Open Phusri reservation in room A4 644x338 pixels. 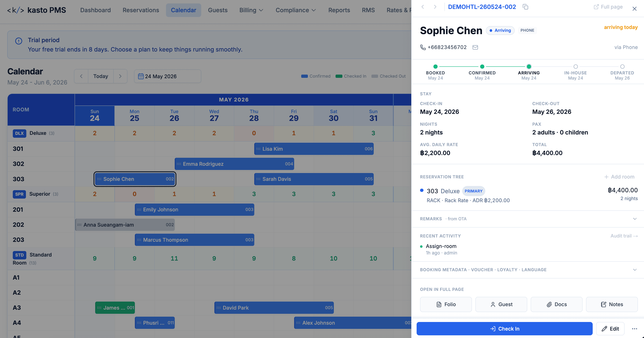tap(155, 323)
